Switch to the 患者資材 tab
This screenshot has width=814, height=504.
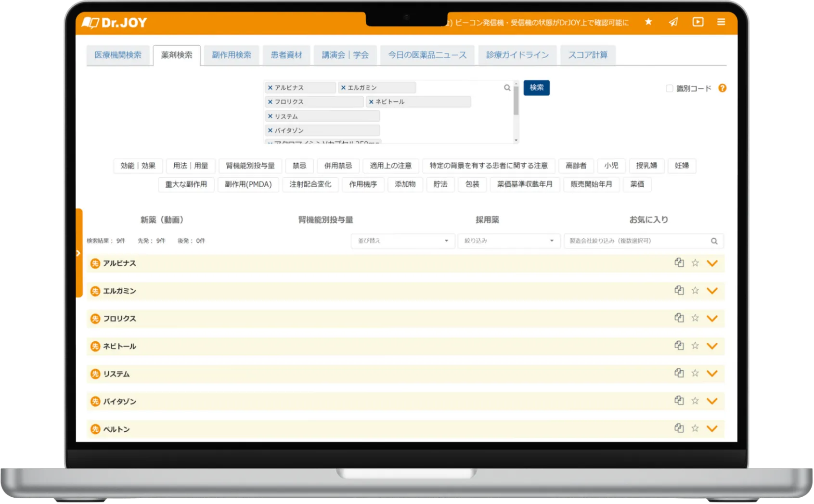tap(286, 55)
